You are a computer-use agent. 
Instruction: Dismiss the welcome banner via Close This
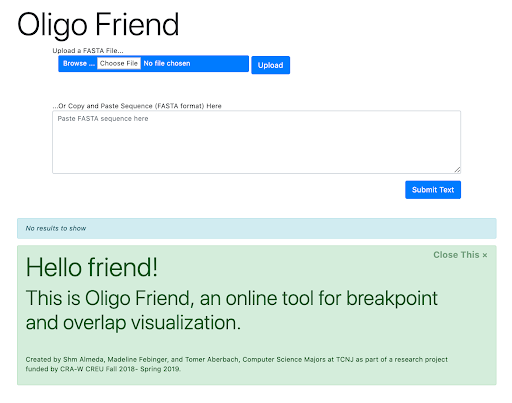click(460, 255)
